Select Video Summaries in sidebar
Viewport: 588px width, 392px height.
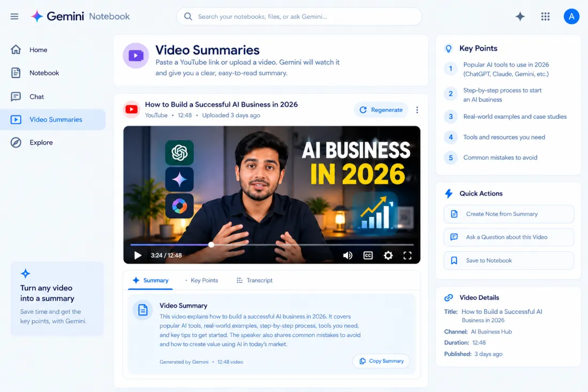[x=53, y=120]
